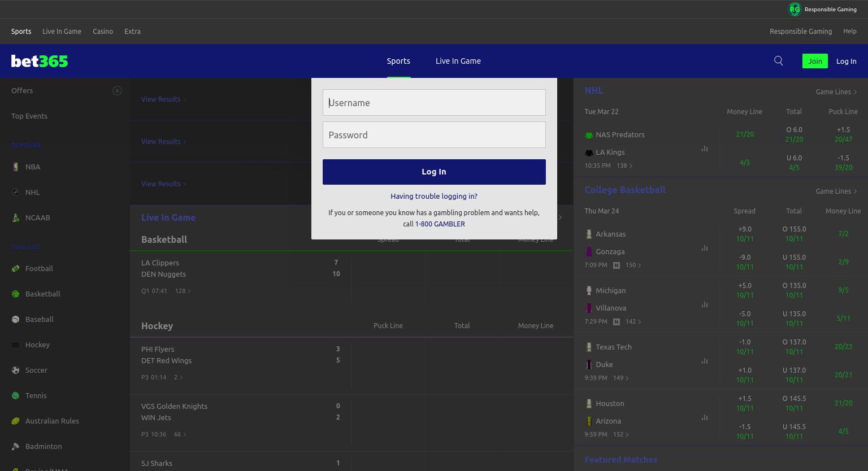Screen dimensions: 868x471
Task: Open the search magnifier icon
Action: click(x=778, y=61)
